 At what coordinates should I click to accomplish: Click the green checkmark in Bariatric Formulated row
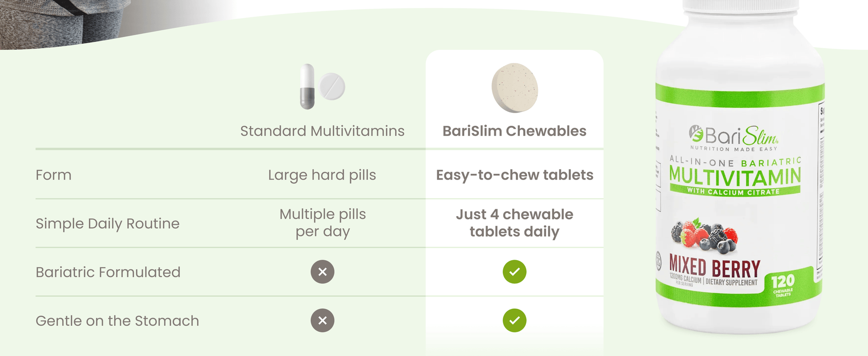514,272
